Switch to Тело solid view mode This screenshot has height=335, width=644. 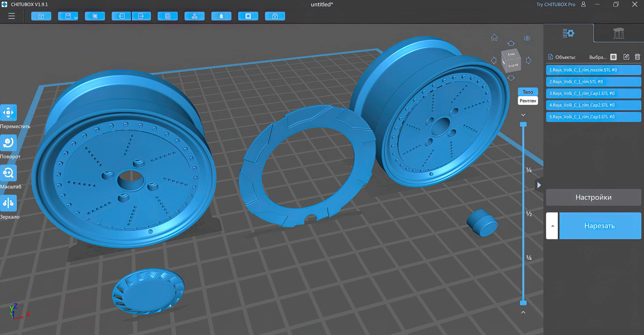[x=528, y=92]
